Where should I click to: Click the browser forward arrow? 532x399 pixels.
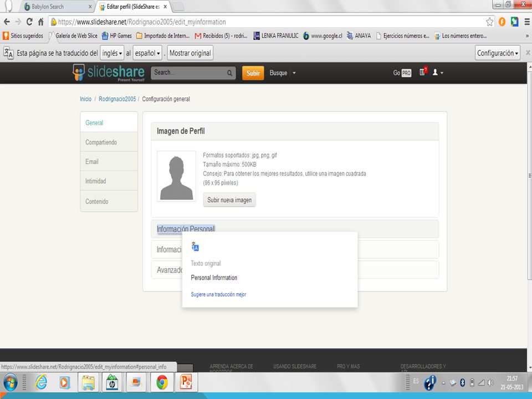click(x=18, y=22)
